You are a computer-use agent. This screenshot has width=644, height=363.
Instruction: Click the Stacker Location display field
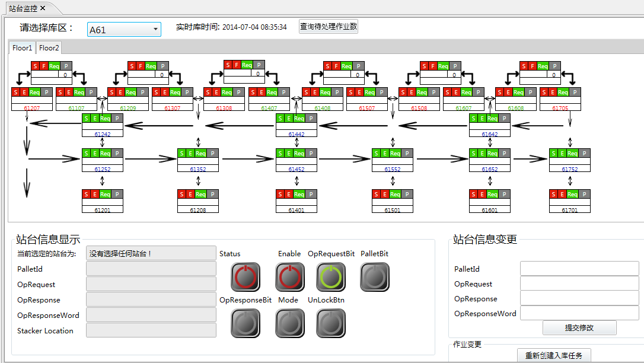pos(151,330)
